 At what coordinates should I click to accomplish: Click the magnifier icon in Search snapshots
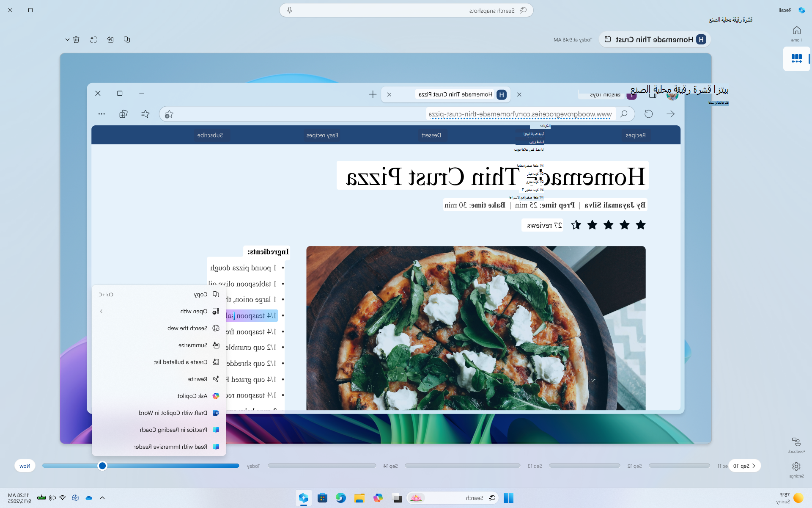click(x=524, y=10)
